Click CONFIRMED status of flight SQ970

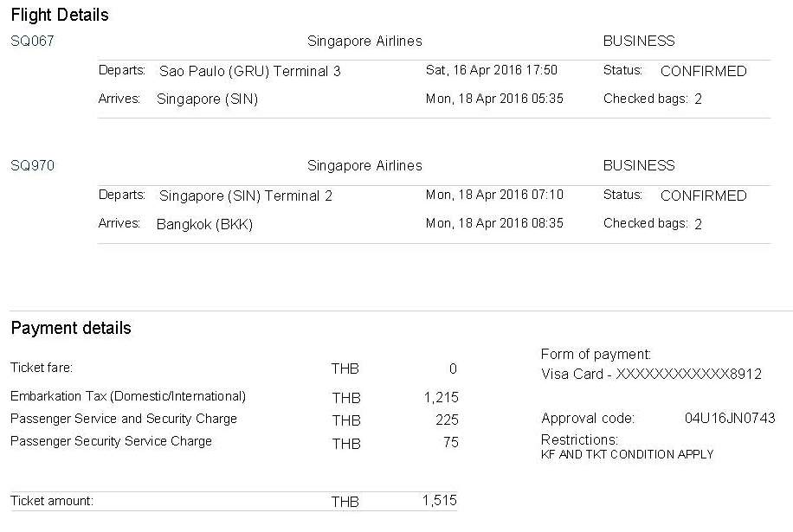tap(704, 196)
